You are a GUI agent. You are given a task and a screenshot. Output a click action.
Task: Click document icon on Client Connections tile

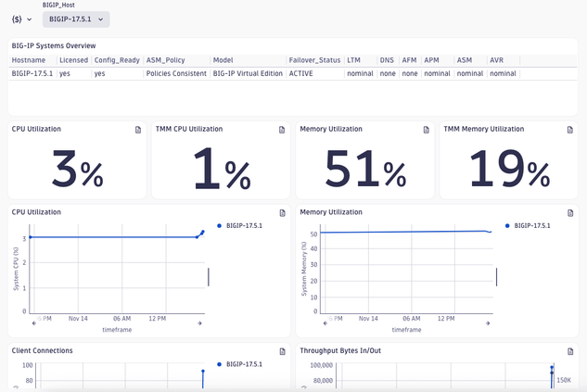click(282, 351)
